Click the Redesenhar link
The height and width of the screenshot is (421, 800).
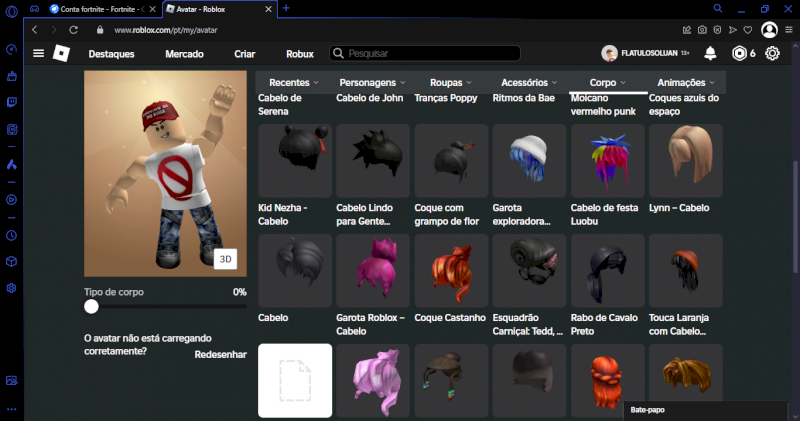(x=220, y=355)
